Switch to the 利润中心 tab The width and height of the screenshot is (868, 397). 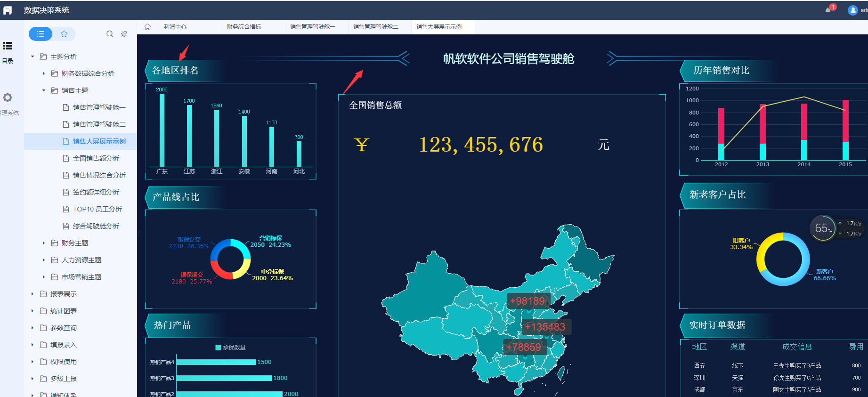coord(190,27)
